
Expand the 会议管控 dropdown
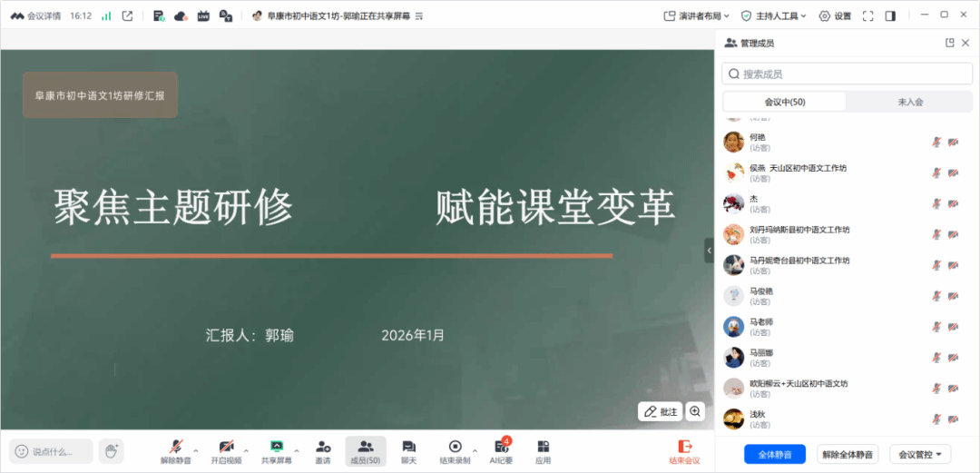919,454
